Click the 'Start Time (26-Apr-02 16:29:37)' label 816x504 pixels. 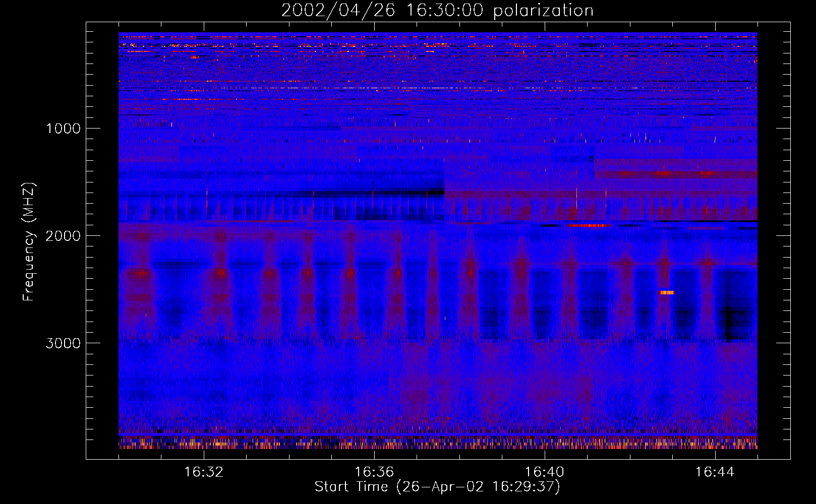(437, 487)
